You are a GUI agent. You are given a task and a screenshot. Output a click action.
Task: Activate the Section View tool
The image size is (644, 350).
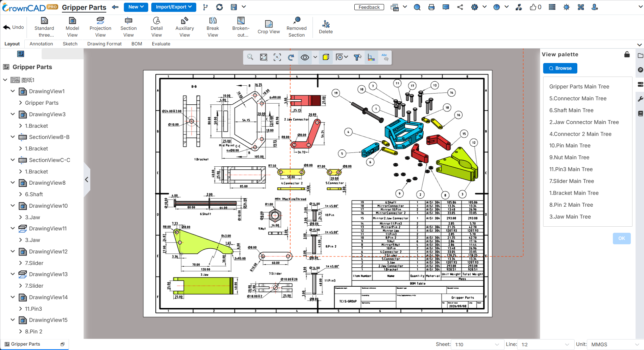coord(128,27)
